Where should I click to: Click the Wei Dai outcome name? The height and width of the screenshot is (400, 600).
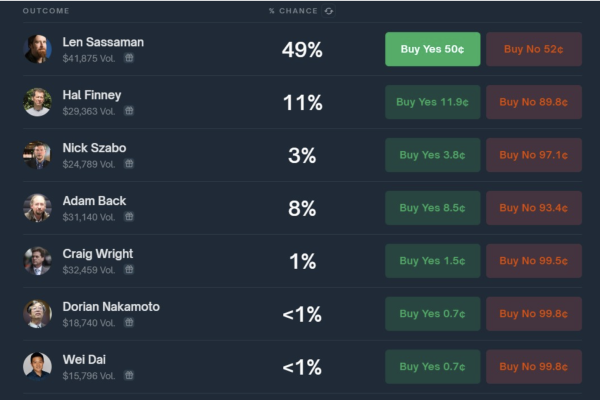coord(83,360)
